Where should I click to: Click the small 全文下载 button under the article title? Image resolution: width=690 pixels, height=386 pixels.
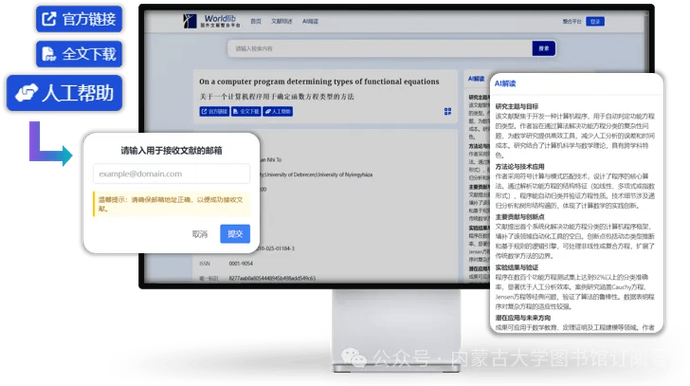246,111
